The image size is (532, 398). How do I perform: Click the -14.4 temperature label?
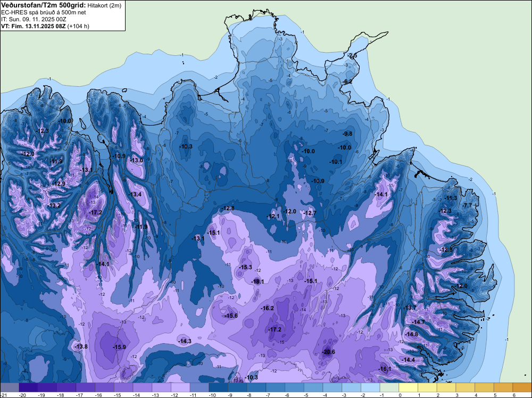409,360
